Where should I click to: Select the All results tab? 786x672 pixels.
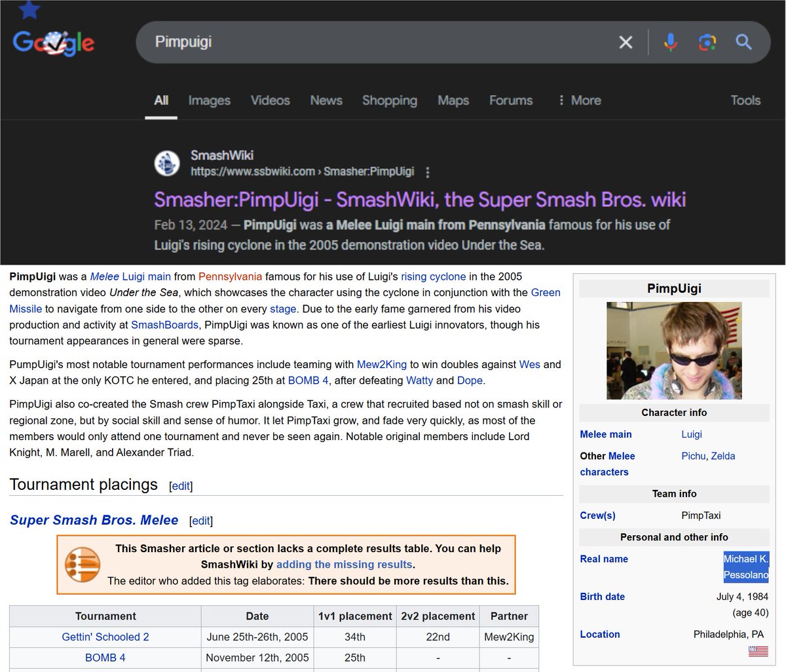pyautogui.click(x=161, y=100)
